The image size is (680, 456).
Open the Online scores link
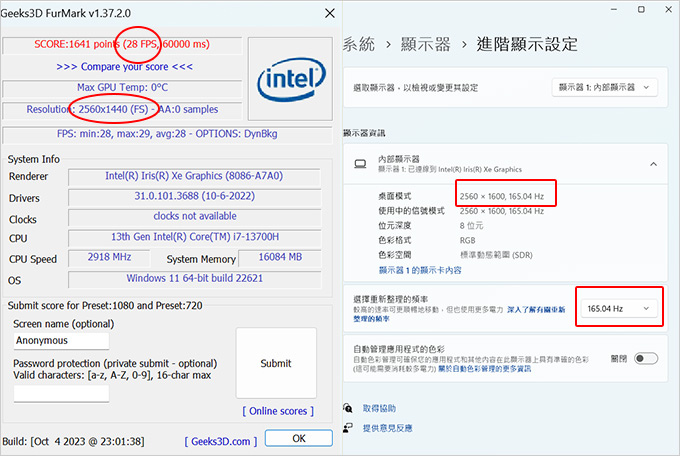[x=278, y=411]
